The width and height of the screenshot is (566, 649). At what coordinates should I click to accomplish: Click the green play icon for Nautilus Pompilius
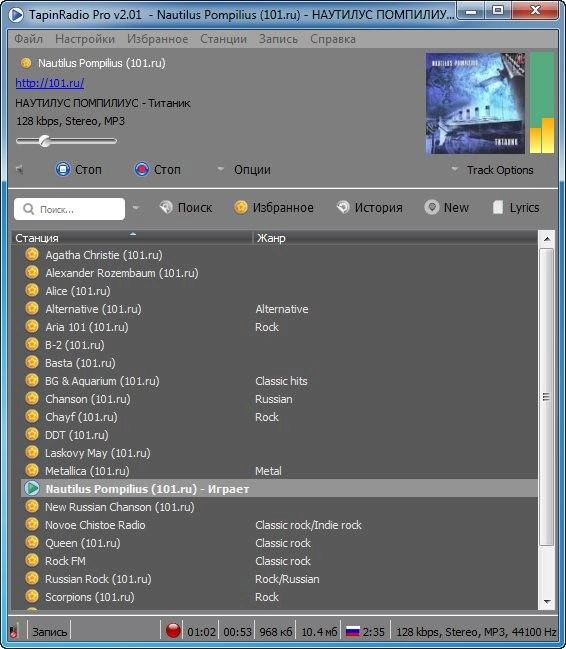32,488
